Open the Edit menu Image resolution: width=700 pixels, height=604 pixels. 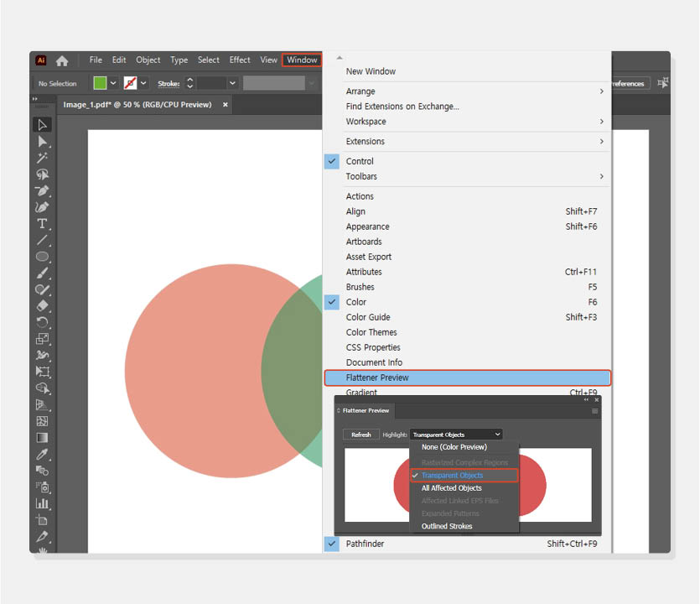pos(119,60)
